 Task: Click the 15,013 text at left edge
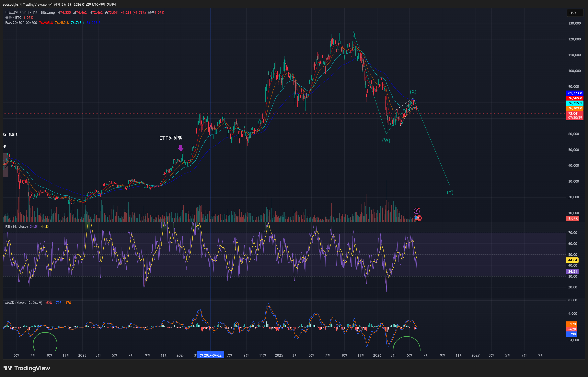[x=12, y=135]
